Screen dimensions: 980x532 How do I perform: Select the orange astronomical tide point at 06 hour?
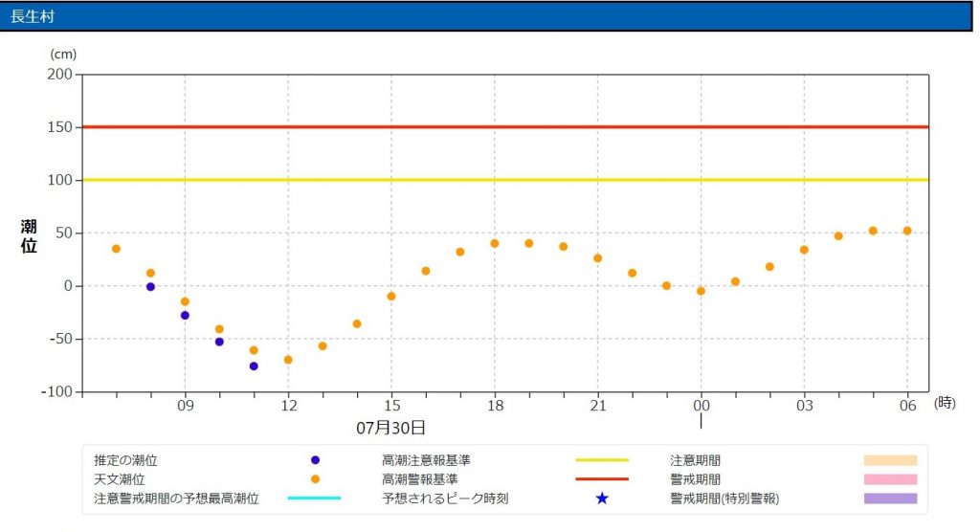point(907,231)
